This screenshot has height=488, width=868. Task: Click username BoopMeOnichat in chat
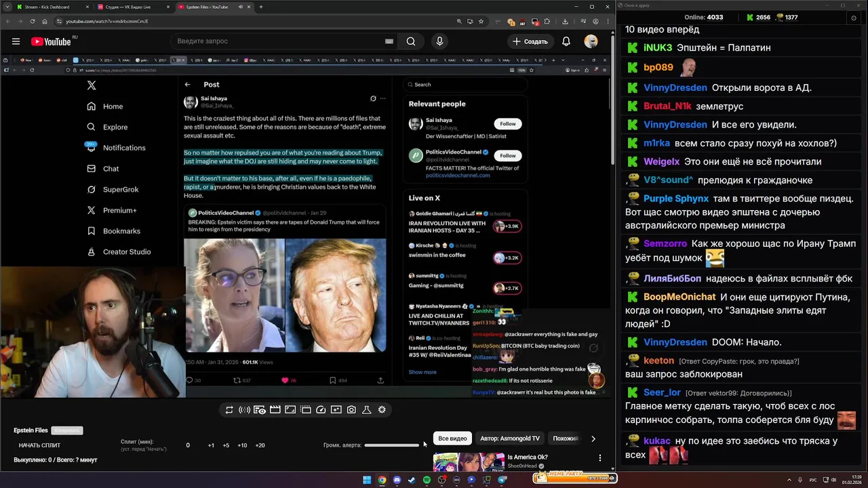point(679,297)
